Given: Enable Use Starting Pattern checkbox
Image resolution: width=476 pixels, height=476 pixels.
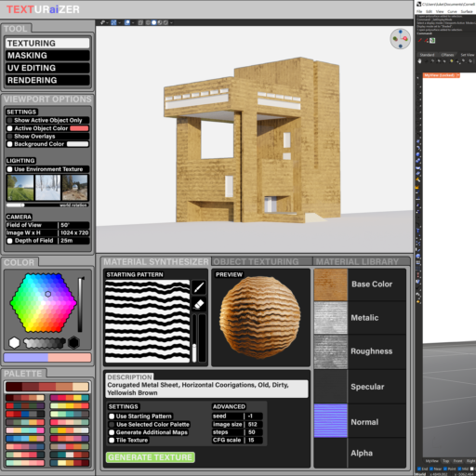Looking at the screenshot, I should pos(112,416).
